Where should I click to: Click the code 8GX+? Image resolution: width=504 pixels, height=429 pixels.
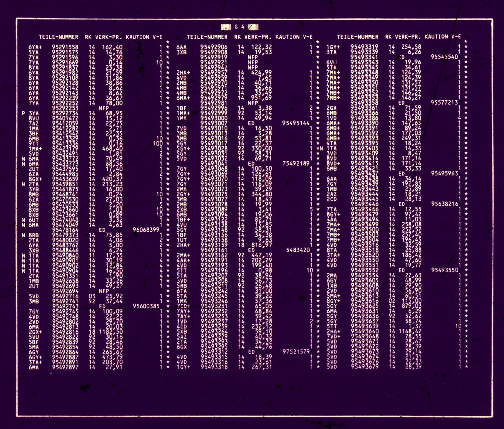pyautogui.click(x=35, y=179)
